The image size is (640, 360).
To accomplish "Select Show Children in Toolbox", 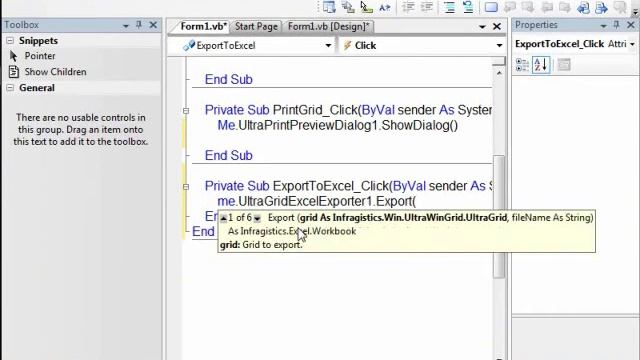I will coord(47,72).
